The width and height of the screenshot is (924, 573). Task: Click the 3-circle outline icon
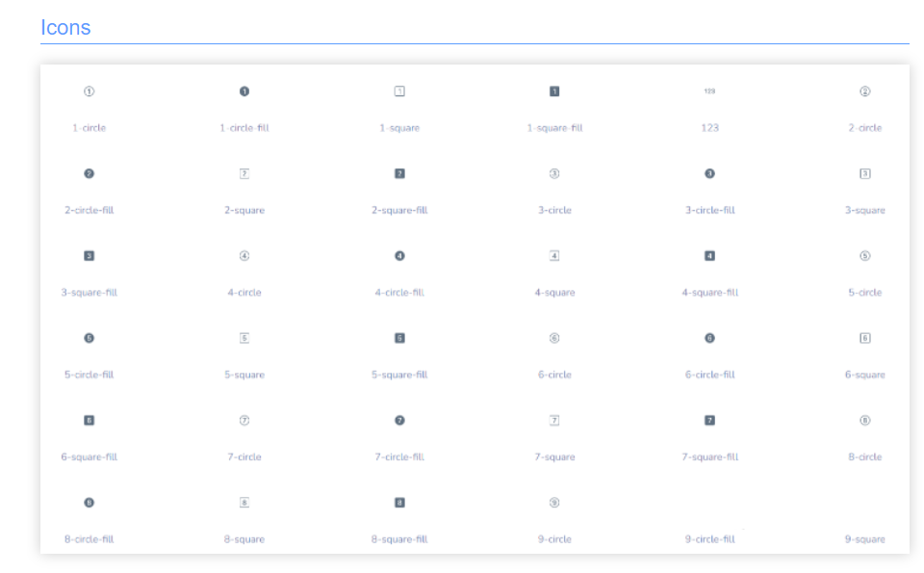coord(554,173)
